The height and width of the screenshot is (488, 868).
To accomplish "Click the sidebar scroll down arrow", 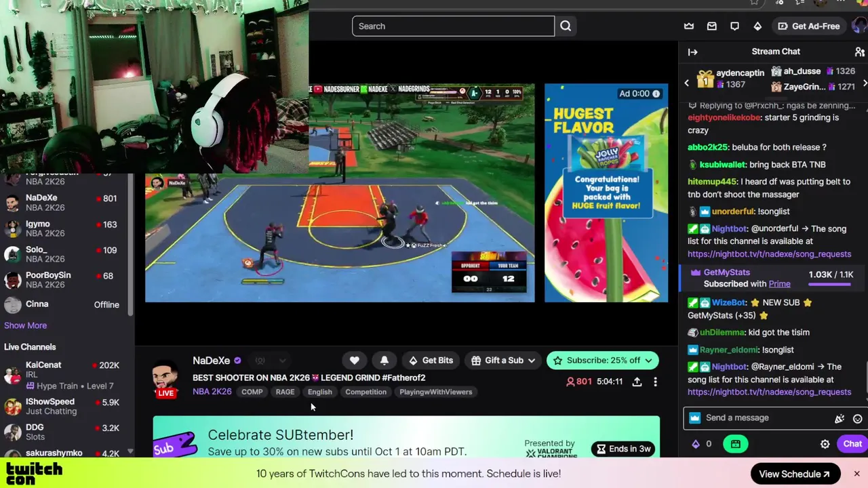I will pyautogui.click(x=130, y=452).
